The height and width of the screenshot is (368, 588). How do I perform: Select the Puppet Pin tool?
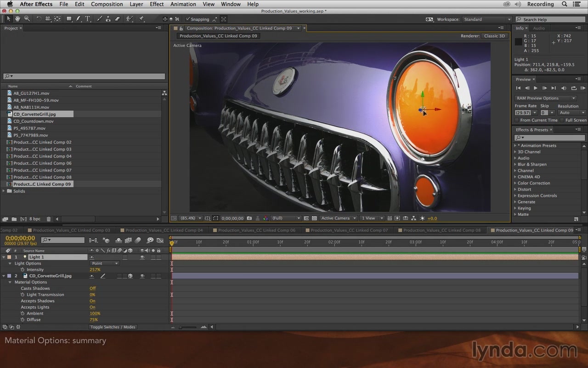tap(141, 19)
